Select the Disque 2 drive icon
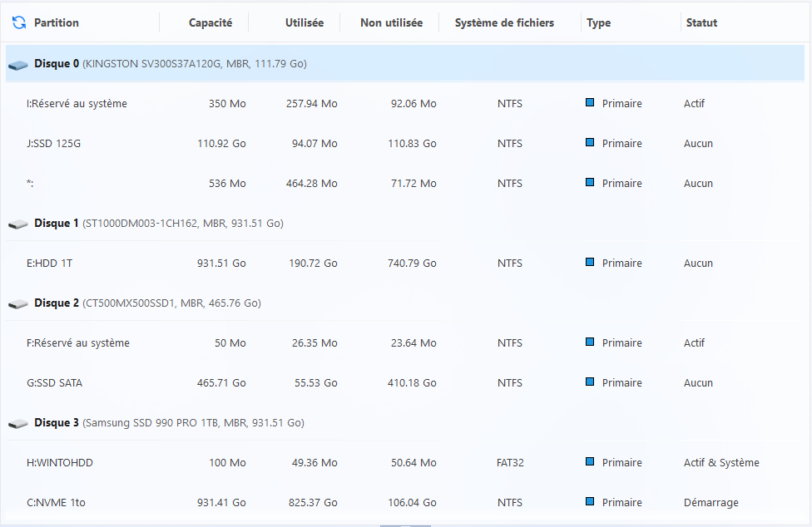 18,304
